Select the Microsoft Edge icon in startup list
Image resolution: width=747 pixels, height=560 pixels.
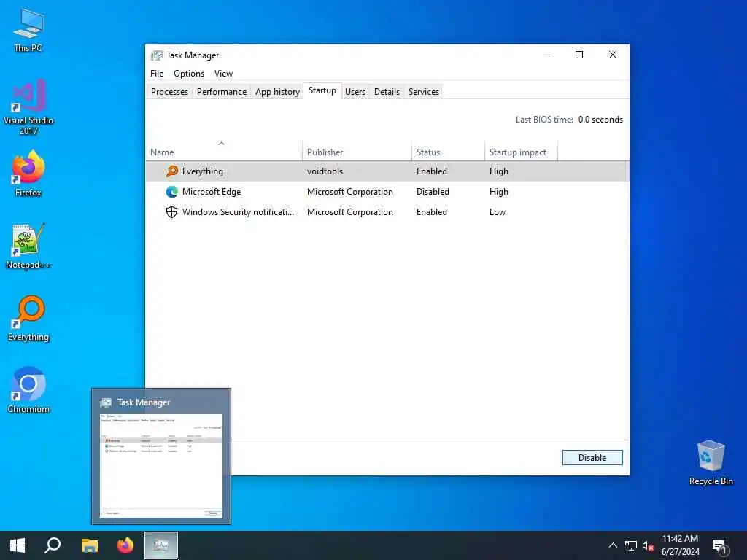tap(172, 192)
